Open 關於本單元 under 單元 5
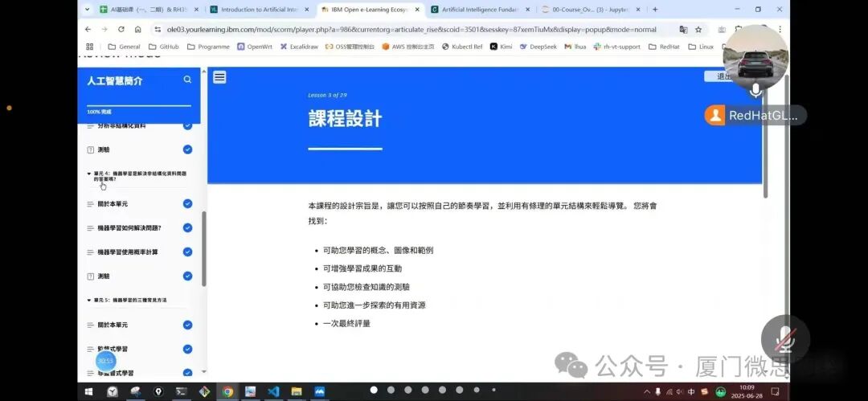 (x=113, y=325)
